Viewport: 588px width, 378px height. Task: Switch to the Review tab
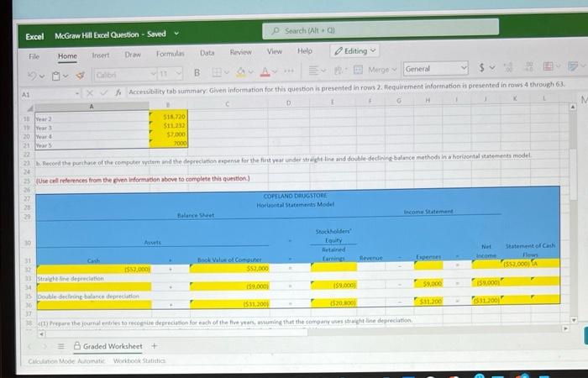pyautogui.click(x=241, y=52)
